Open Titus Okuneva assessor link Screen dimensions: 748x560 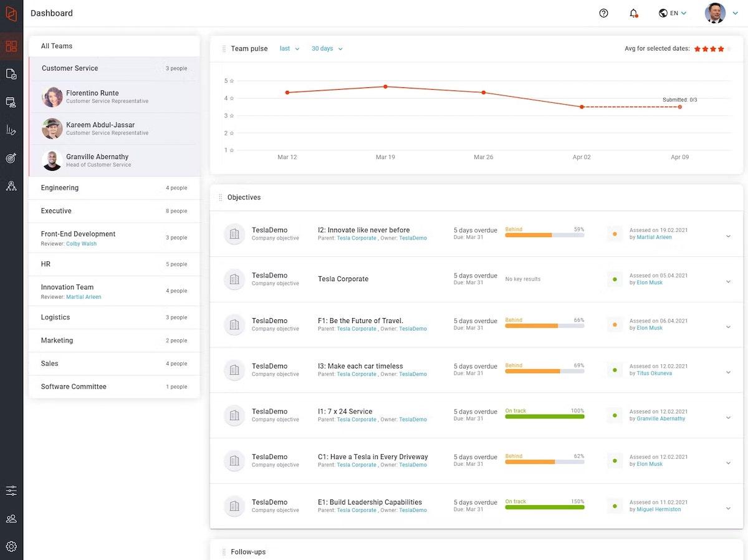pyautogui.click(x=654, y=374)
